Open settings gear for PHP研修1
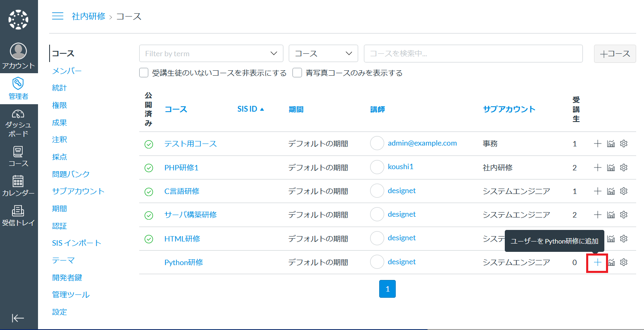The height and width of the screenshot is (330, 644). 624,167
